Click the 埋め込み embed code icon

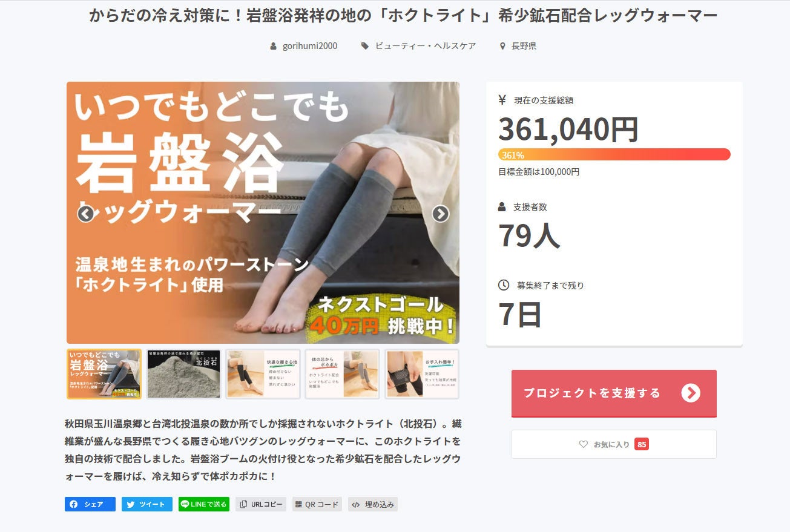tap(356, 504)
